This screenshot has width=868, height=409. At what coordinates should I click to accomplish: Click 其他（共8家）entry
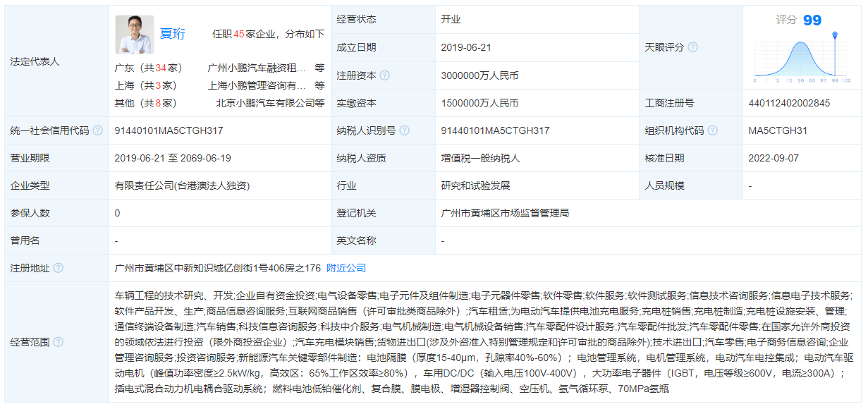coord(146,103)
